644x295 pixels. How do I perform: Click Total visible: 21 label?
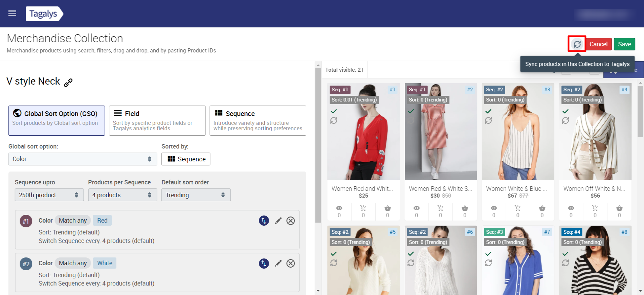point(344,70)
